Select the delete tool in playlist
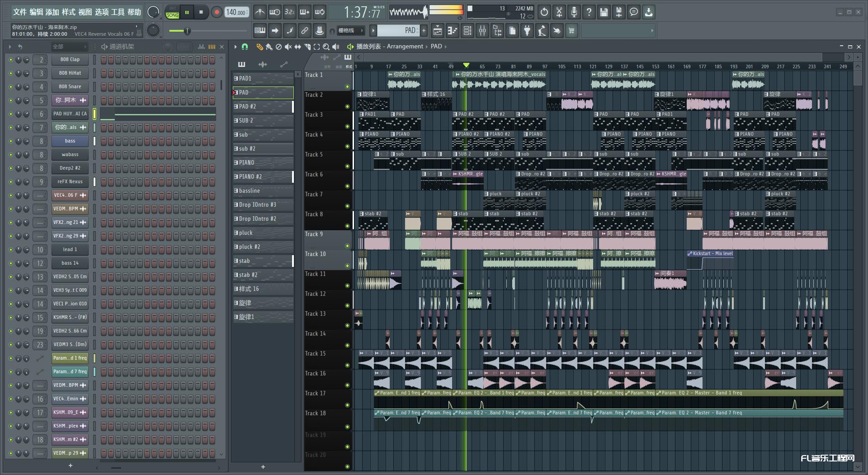The image size is (868, 475). coord(278,47)
